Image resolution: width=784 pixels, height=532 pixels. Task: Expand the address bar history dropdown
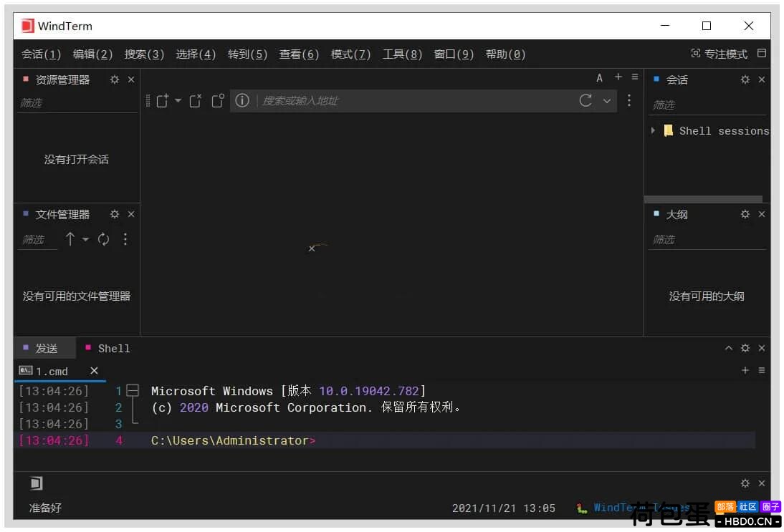[x=606, y=101]
